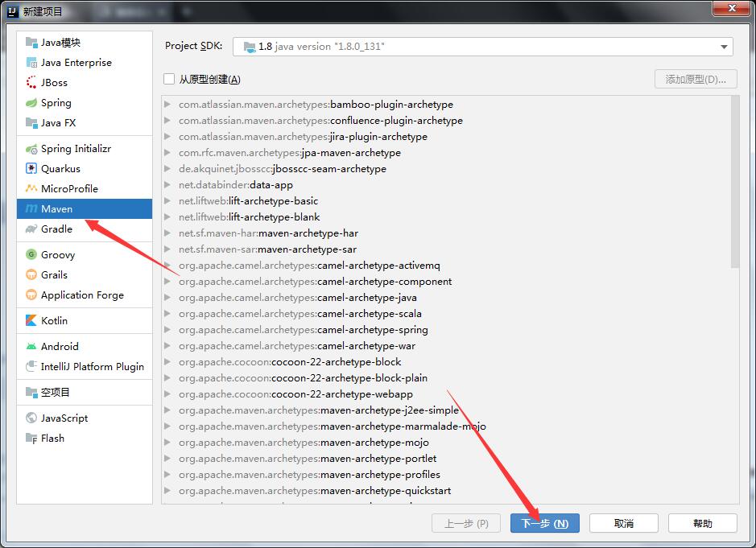This screenshot has width=756, height=548.
Task: Expand lift-archetype-basic node
Action: coord(167,201)
